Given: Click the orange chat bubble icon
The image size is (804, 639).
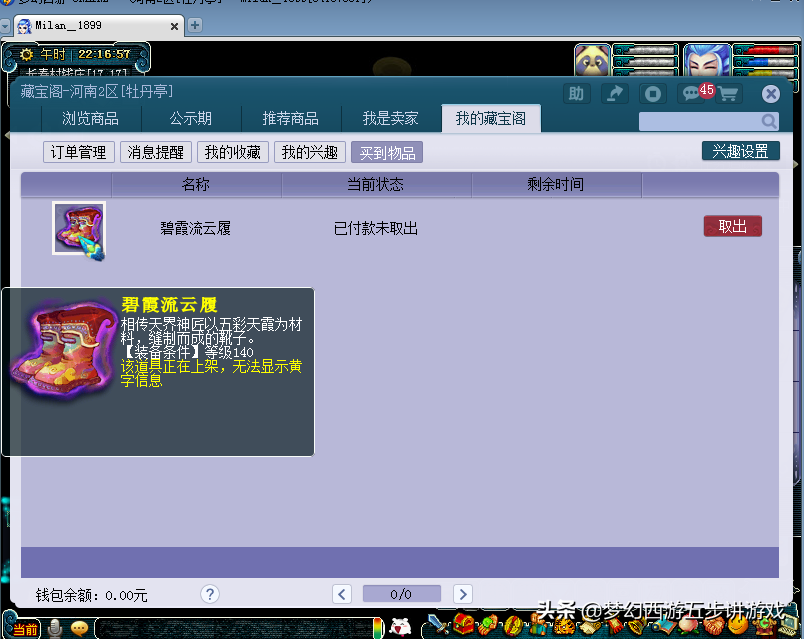Looking at the screenshot, I should [x=79, y=628].
